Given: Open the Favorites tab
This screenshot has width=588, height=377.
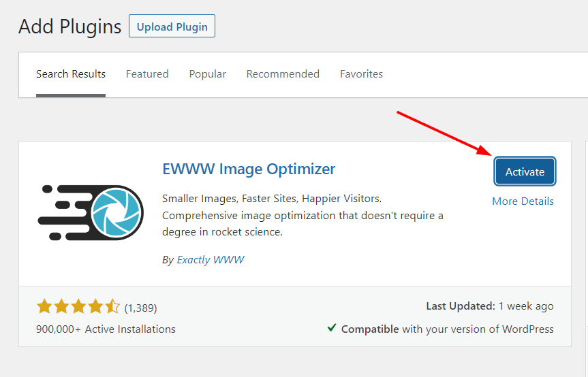Looking at the screenshot, I should [362, 74].
